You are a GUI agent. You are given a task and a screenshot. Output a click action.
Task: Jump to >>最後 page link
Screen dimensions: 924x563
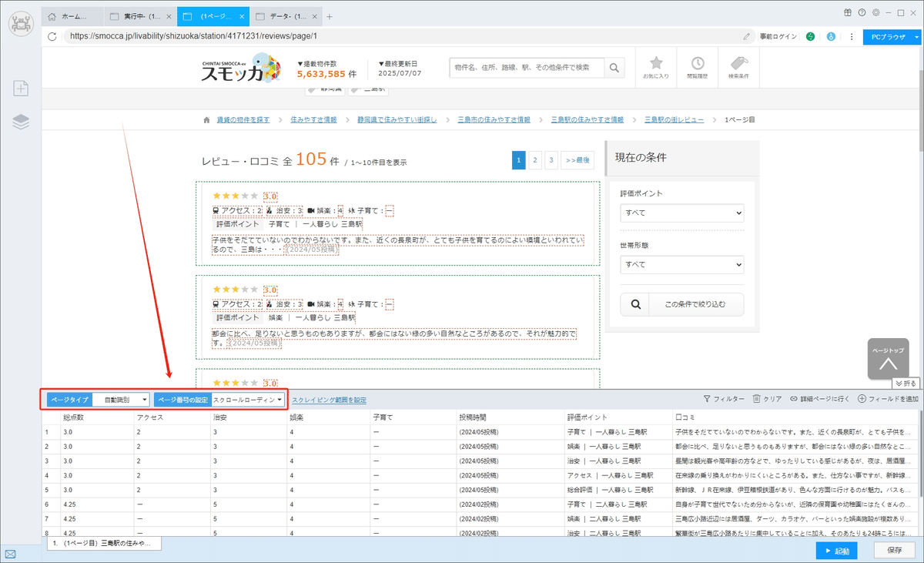[577, 160]
